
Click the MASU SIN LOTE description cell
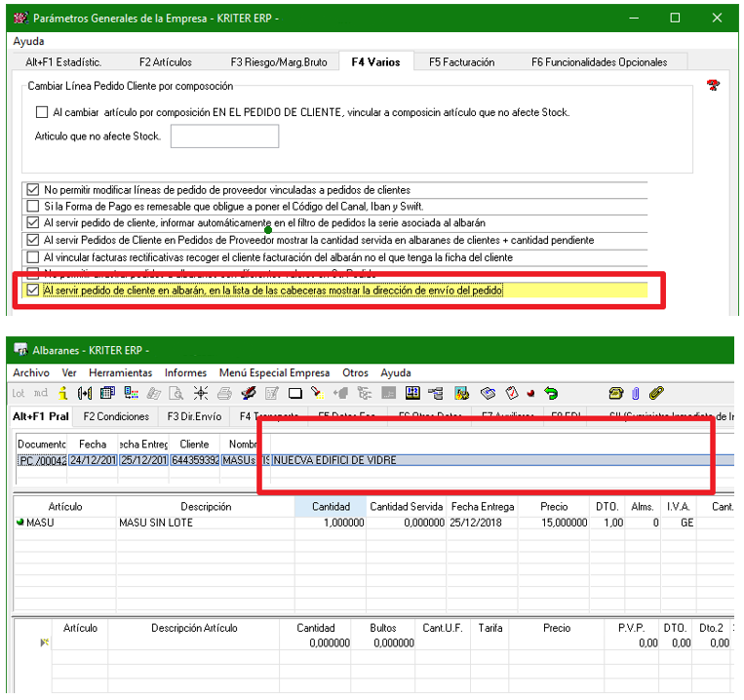pos(206,523)
